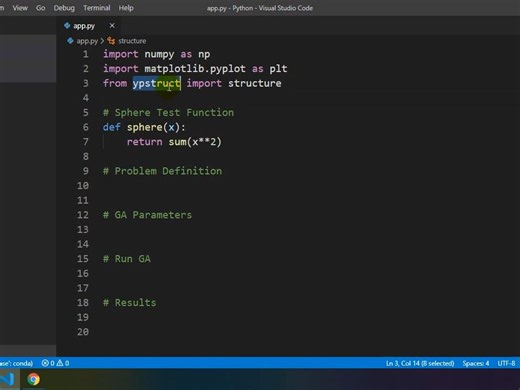Screen dimensions: 520x390
Task: Open the Terminal menu
Action: click(x=97, y=8)
